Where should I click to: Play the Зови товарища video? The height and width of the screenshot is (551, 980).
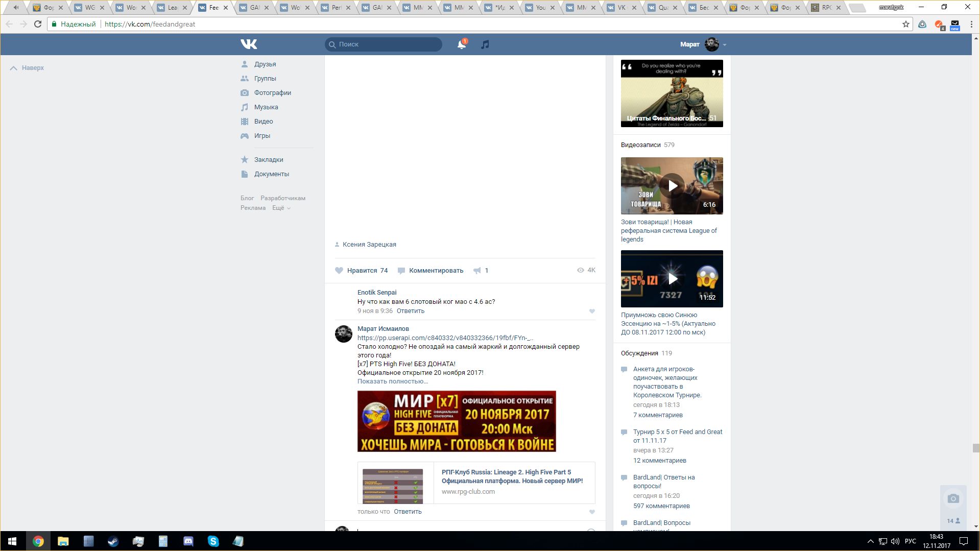[x=672, y=186]
